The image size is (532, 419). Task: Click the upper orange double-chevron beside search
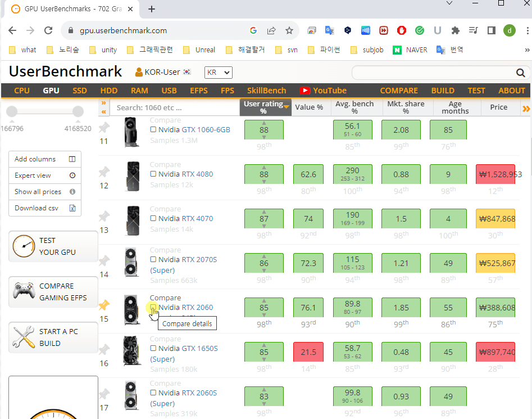[x=104, y=103]
